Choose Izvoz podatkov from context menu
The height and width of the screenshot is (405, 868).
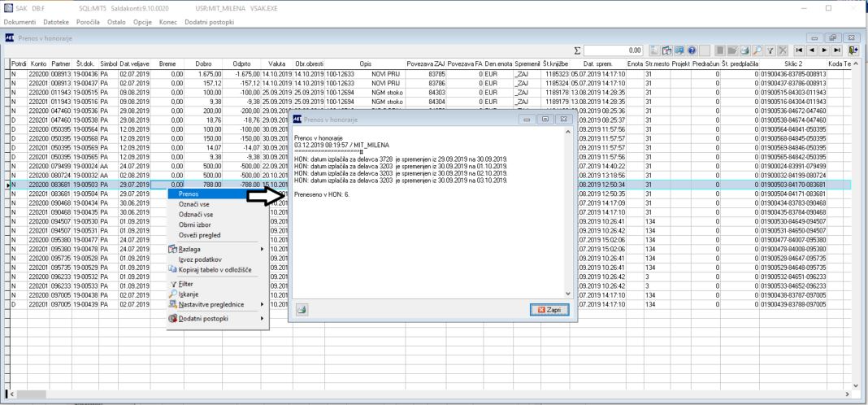coord(218,259)
